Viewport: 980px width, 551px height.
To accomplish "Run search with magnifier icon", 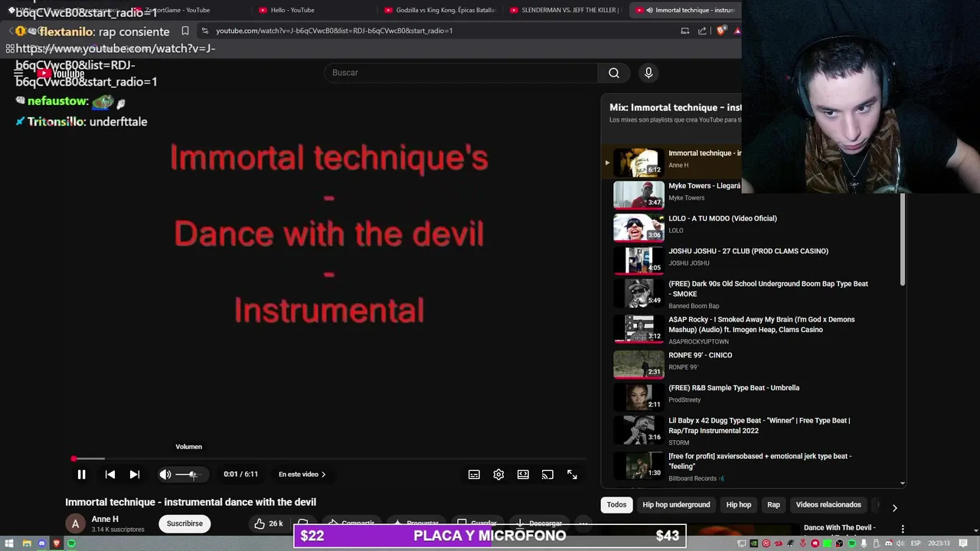I will coord(614,73).
